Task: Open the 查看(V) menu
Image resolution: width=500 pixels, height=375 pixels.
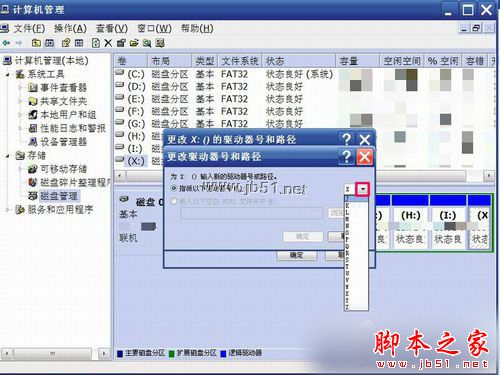Action: click(112, 29)
